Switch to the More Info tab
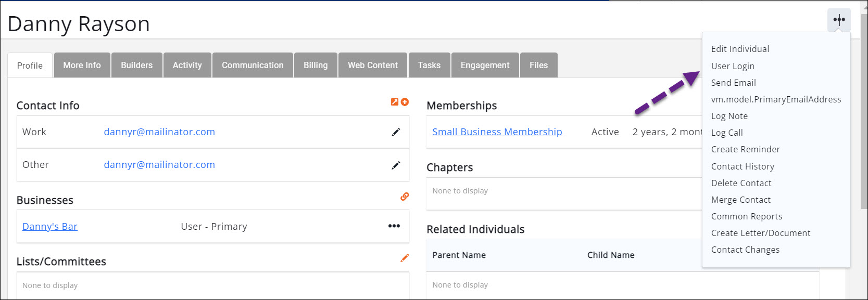Screen dimensions: 868x300 [82, 66]
